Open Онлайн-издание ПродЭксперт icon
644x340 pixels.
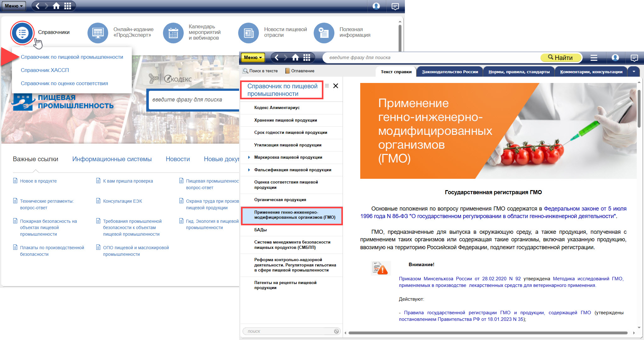tap(98, 33)
